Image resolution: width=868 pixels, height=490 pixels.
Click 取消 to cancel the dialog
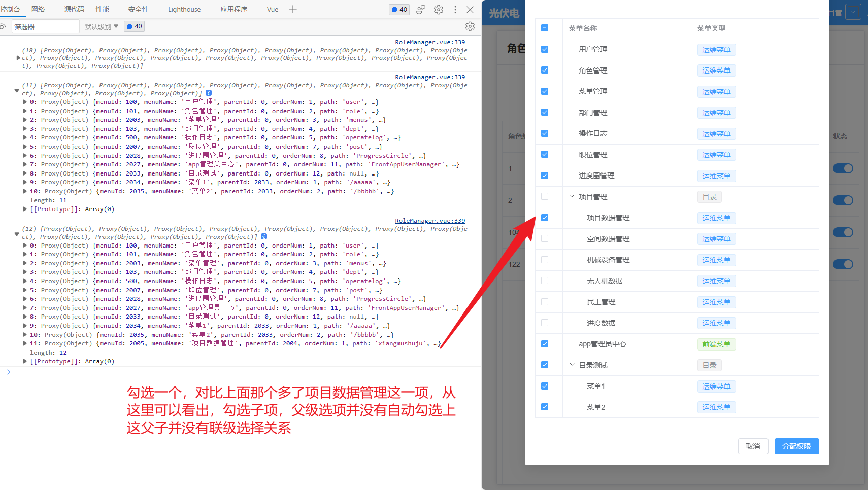(753, 446)
